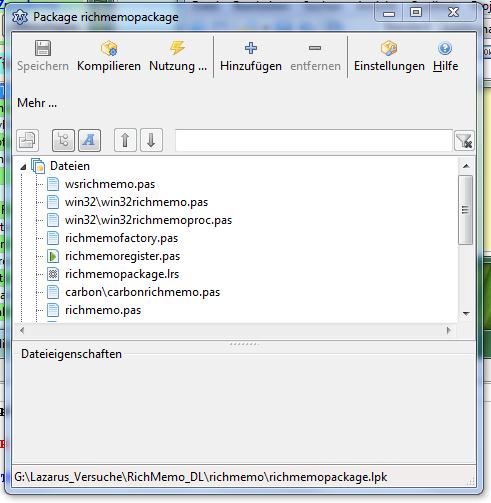The image size is (491, 503).
Task: Click scroll-down arrow of file list
Action: click(466, 313)
